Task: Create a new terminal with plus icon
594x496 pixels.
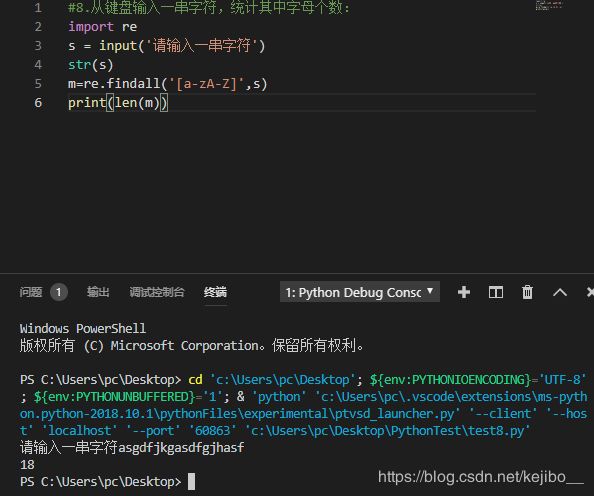Action: [464, 292]
